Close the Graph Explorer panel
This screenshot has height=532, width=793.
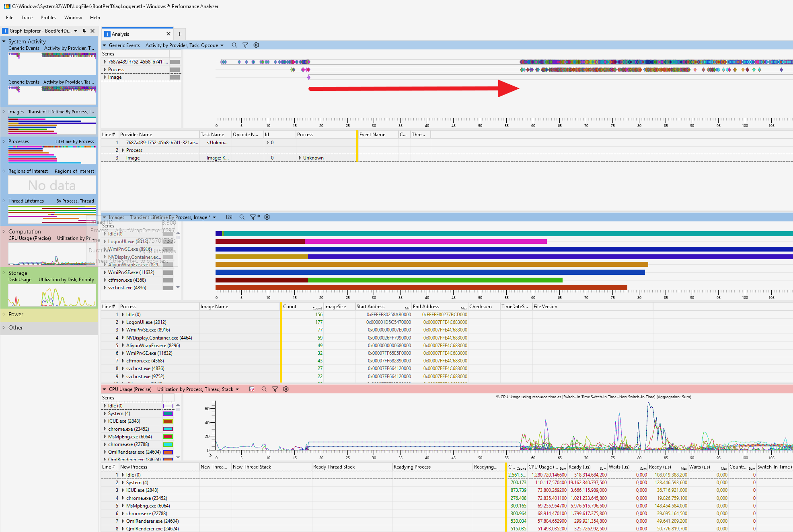(92, 31)
